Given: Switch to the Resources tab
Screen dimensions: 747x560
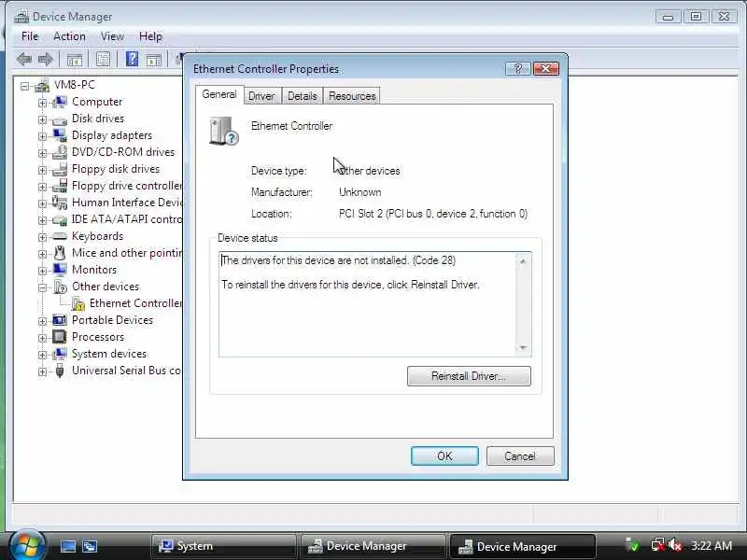Looking at the screenshot, I should pyautogui.click(x=352, y=96).
